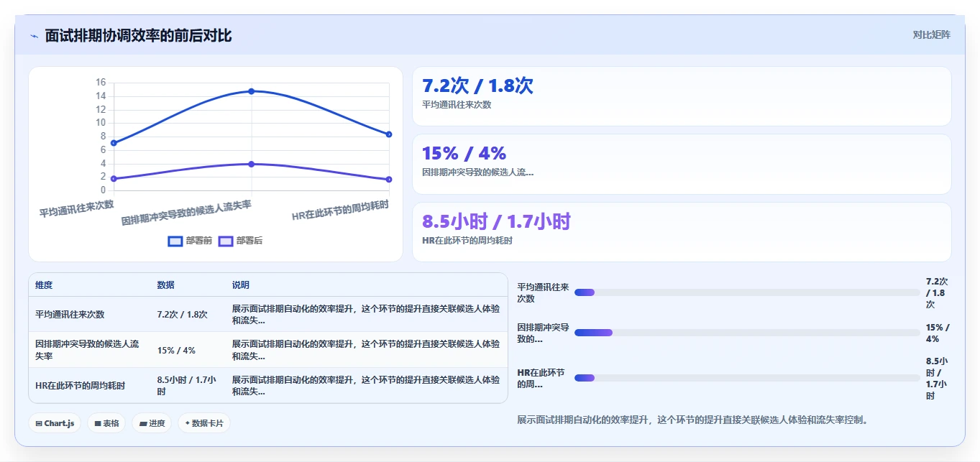This screenshot has height=462, width=980.
Task: Click the 对比矩阵 label in header
Action: 931,34
